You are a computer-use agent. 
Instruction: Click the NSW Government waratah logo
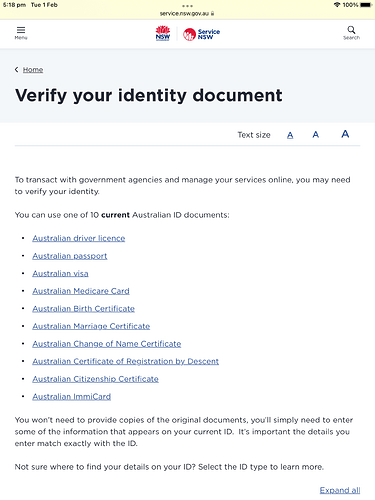(x=163, y=33)
